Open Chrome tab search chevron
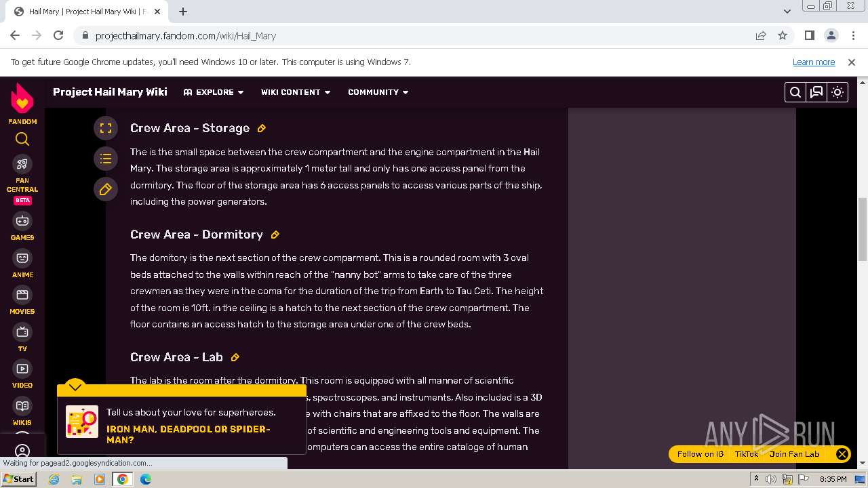Screen dimensions: 868x488 [787, 12]
